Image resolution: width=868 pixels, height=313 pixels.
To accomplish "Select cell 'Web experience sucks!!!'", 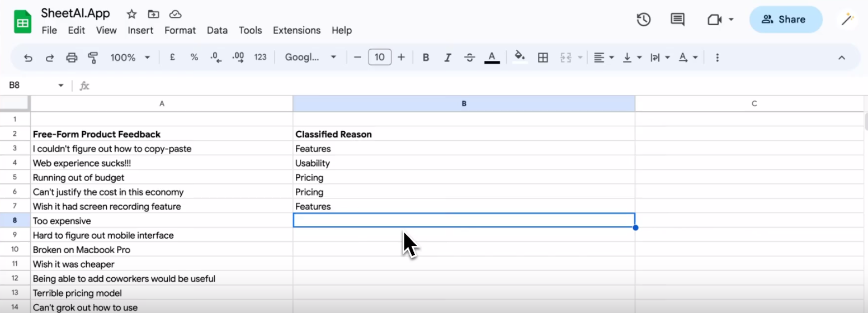I will tap(162, 163).
